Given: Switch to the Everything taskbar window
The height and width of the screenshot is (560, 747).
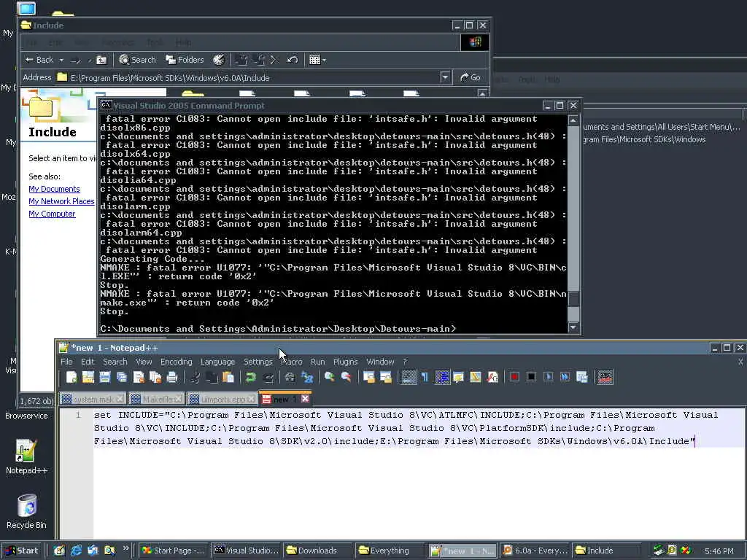Looking at the screenshot, I should 390,551.
